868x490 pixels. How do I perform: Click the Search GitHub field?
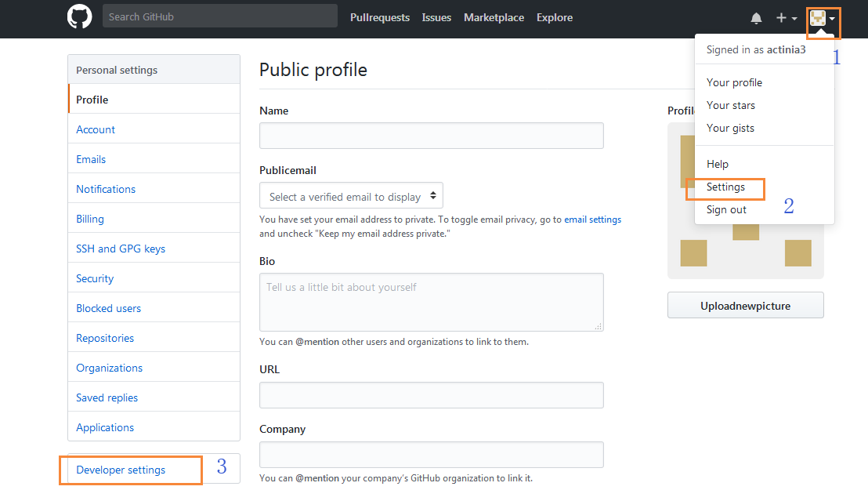(x=219, y=16)
